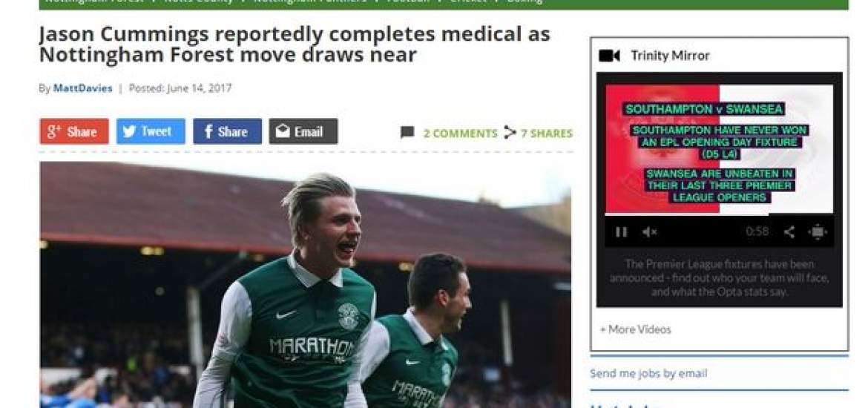Screen dimensions: 868x408
Task: Share the video using the player share icon
Action: tap(790, 232)
